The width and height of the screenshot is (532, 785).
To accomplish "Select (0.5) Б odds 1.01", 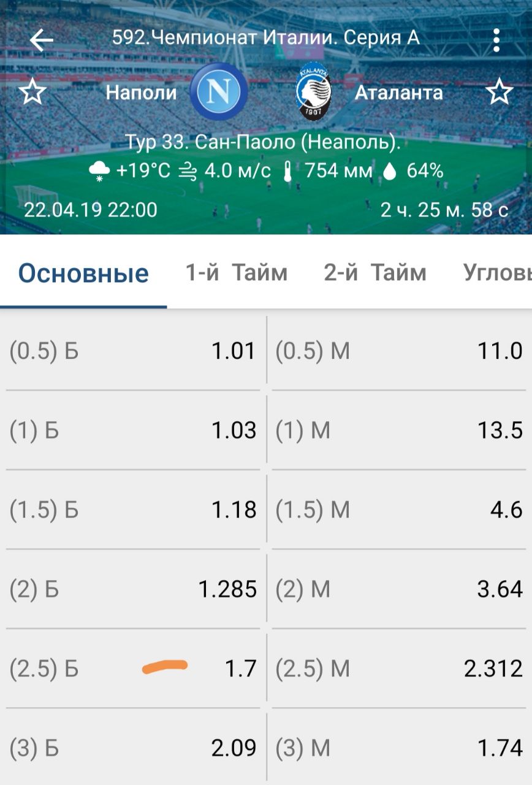I will [x=132, y=351].
